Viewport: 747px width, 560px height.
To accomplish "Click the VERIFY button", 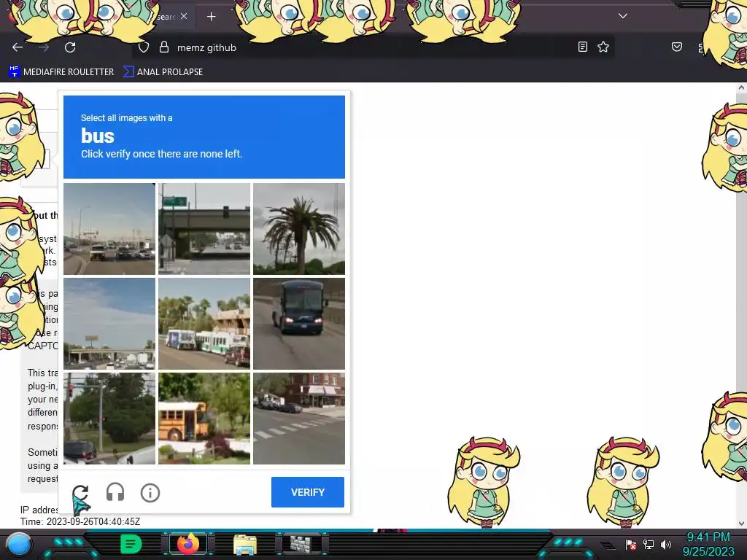I will point(308,492).
